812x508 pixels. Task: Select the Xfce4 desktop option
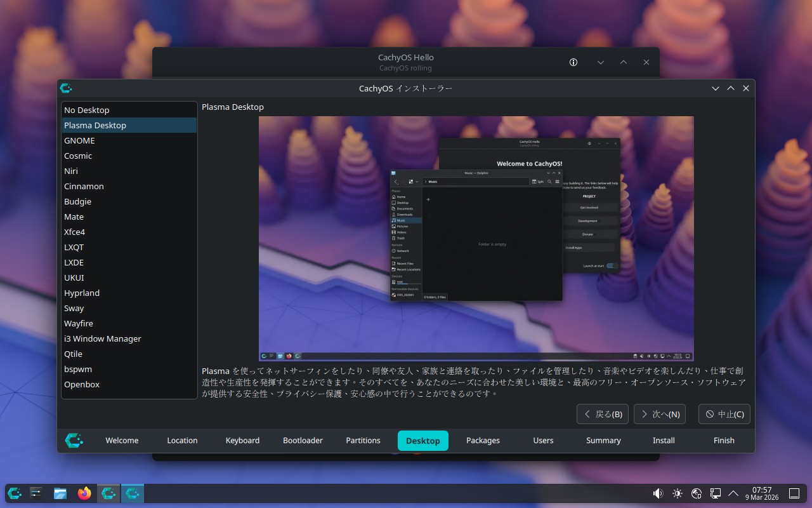coord(74,232)
